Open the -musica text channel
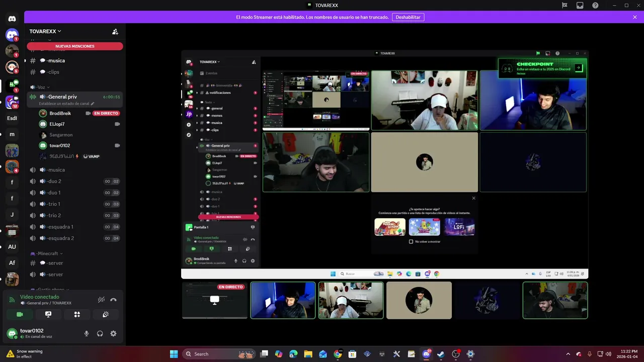Screen dimensions: 644x362 (75, 60)
